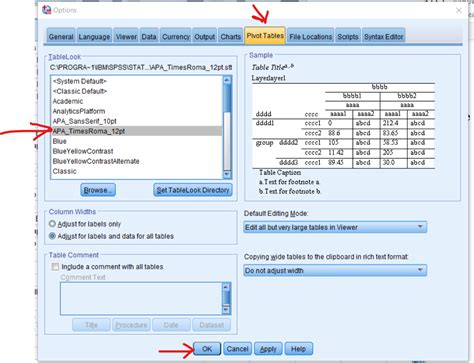The height and width of the screenshot is (363, 474).
Task: Click the Procedure comment button
Action: (x=131, y=325)
